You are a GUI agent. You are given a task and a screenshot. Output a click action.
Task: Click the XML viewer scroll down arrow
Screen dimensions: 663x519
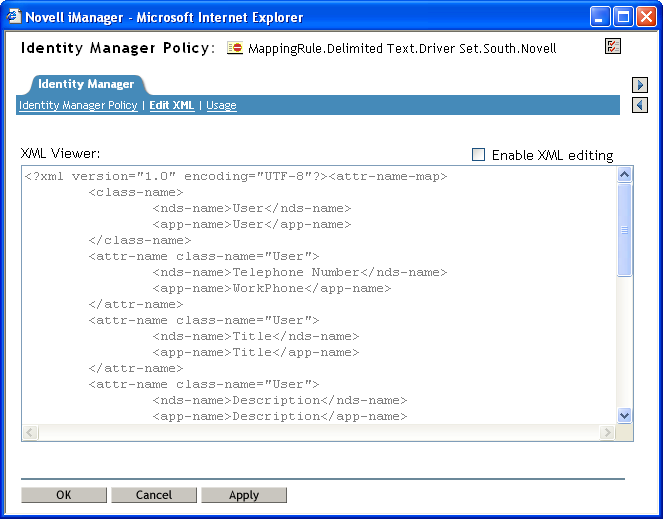[x=624, y=415]
